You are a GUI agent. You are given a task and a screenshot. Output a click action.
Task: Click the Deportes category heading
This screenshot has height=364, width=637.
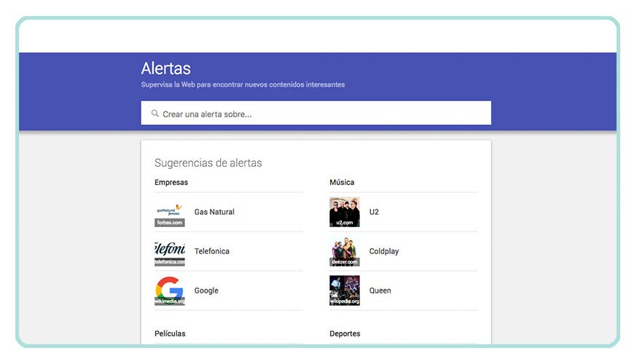point(345,333)
